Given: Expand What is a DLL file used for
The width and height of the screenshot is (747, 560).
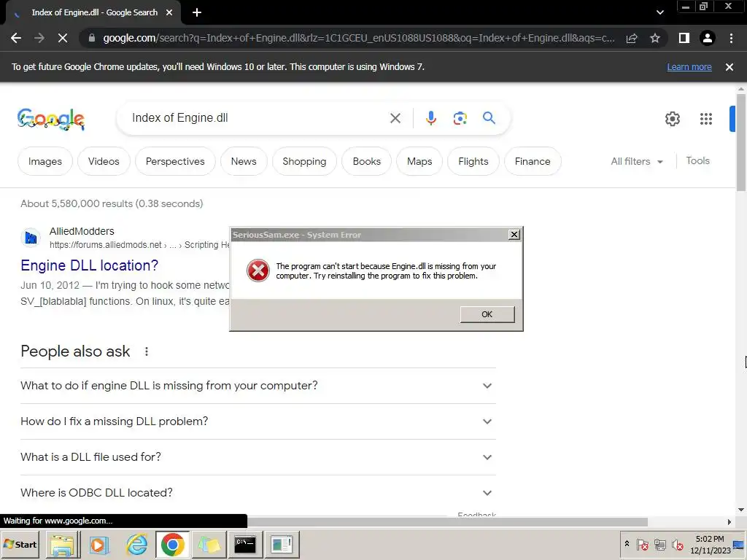Looking at the screenshot, I should pyautogui.click(x=258, y=457).
